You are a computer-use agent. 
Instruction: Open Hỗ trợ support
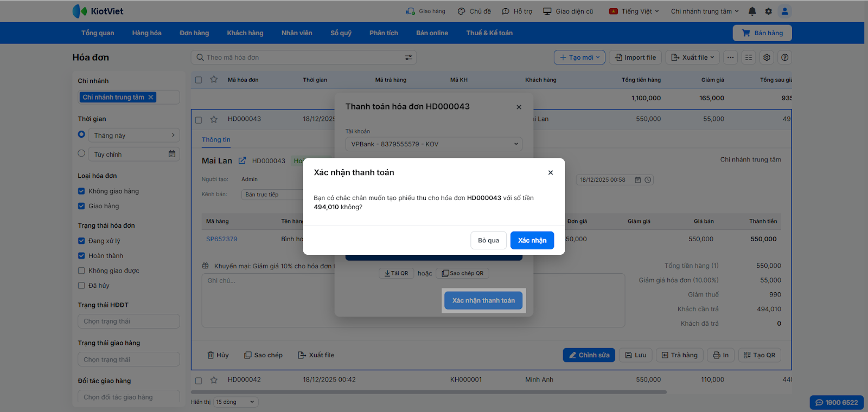(x=517, y=11)
